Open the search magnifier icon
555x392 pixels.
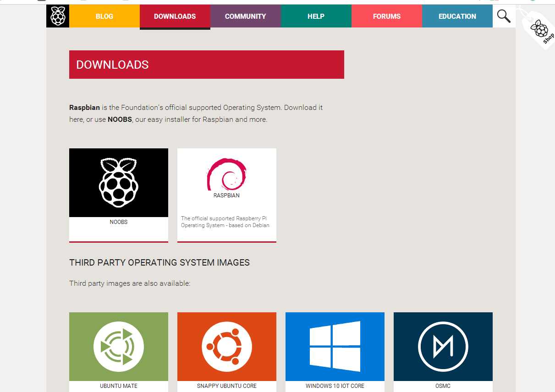tap(504, 16)
